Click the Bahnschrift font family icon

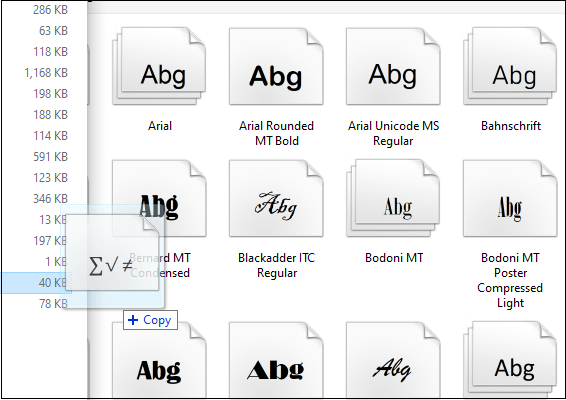pyautogui.click(x=510, y=66)
